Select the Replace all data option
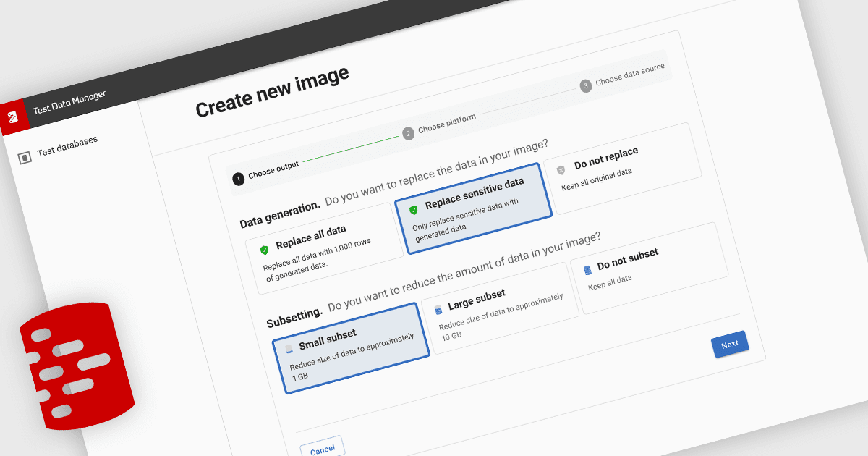This screenshot has height=456, width=868. click(x=323, y=249)
